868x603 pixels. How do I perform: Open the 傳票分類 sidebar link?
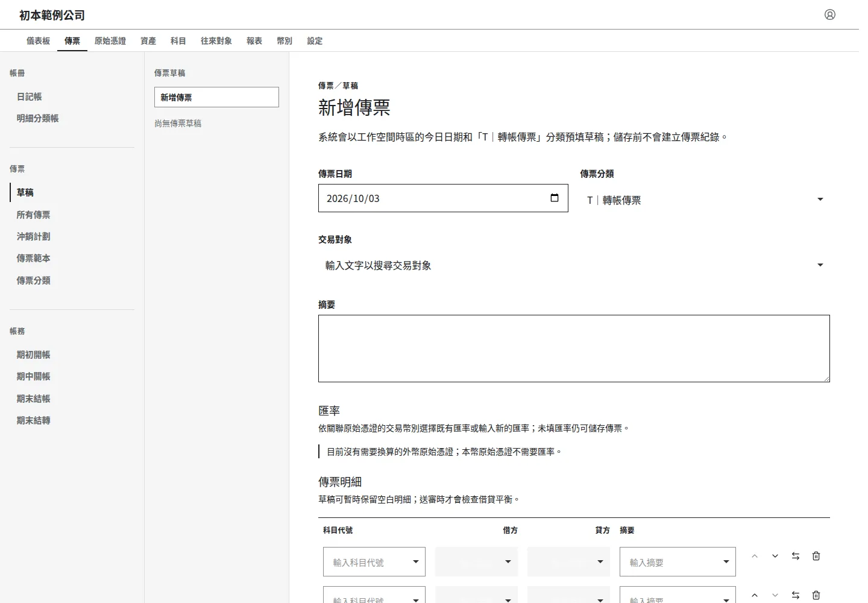point(72,280)
